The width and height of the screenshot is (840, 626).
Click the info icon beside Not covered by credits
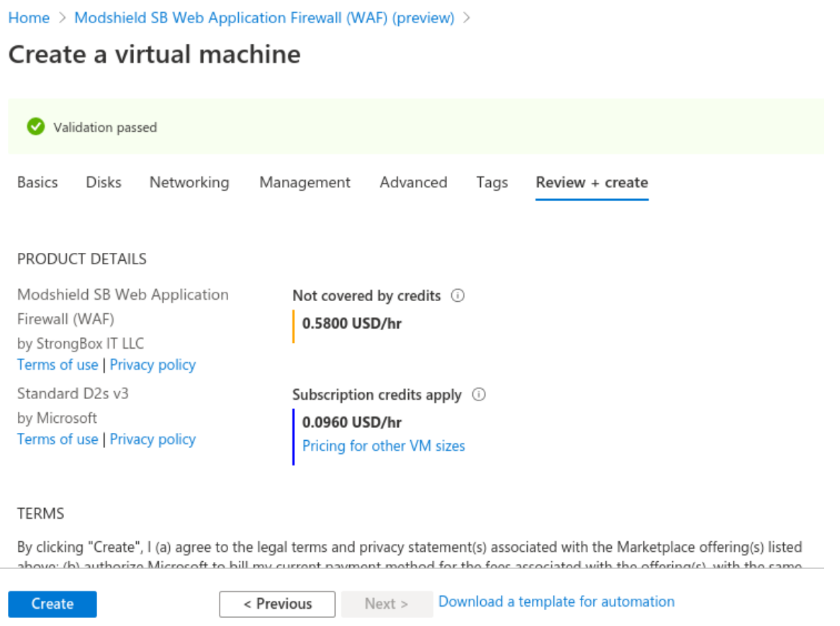pyautogui.click(x=457, y=296)
